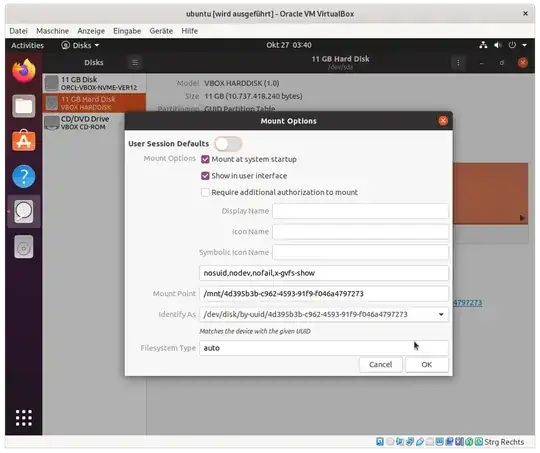
Task: Click the Filesystem Type field
Action: [324, 348]
